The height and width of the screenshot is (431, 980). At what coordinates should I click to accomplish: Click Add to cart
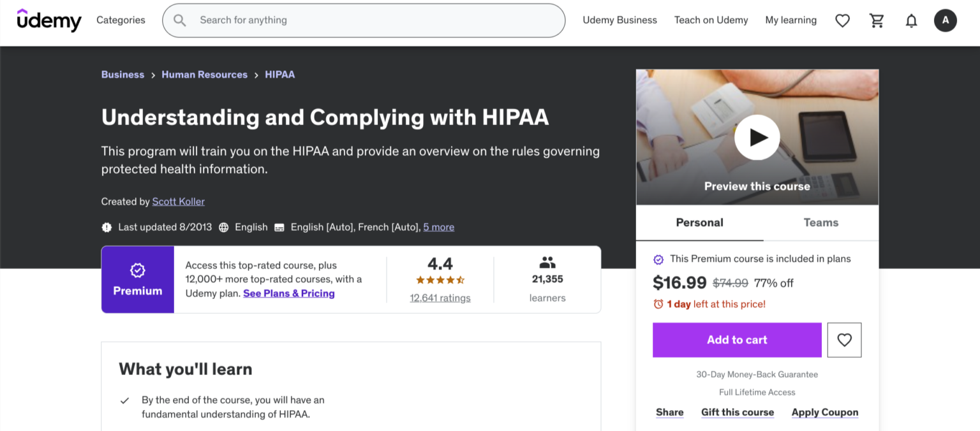736,339
